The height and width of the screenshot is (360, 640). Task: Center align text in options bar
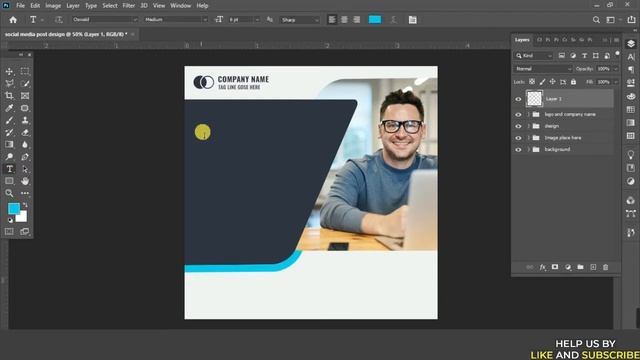[344, 20]
